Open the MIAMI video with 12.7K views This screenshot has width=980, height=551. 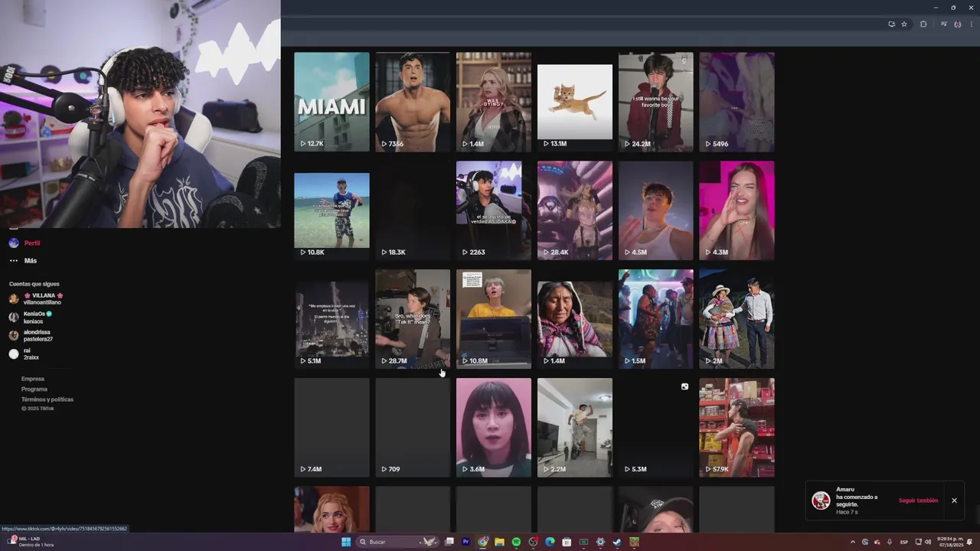(332, 102)
